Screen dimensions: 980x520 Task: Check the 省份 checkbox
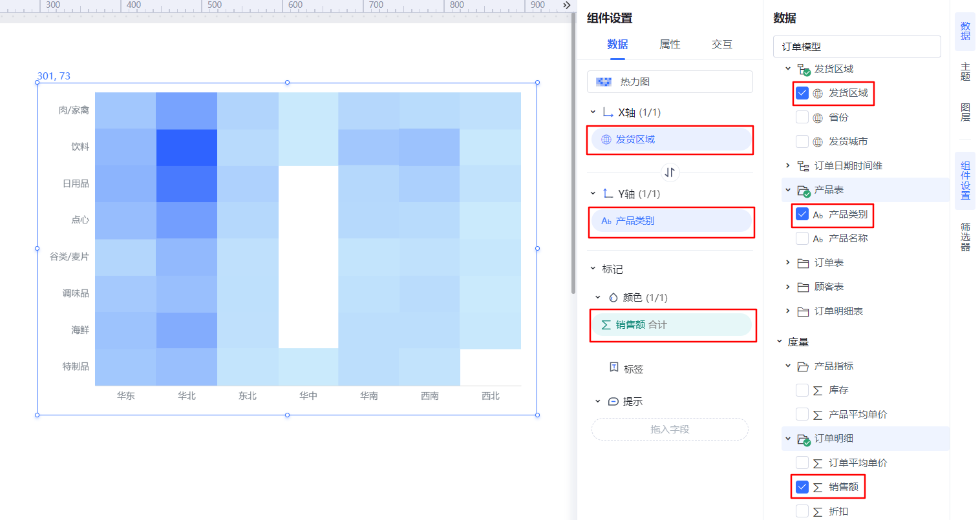(x=802, y=117)
